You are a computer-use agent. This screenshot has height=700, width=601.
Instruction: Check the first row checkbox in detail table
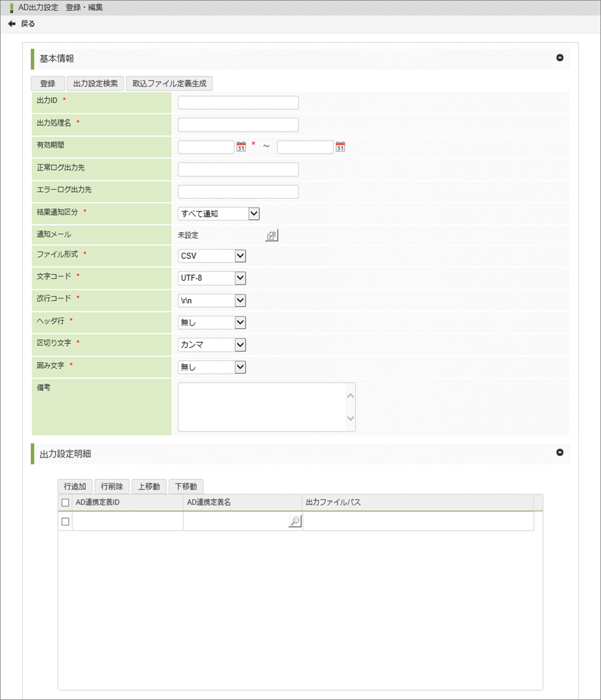click(x=65, y=522)
